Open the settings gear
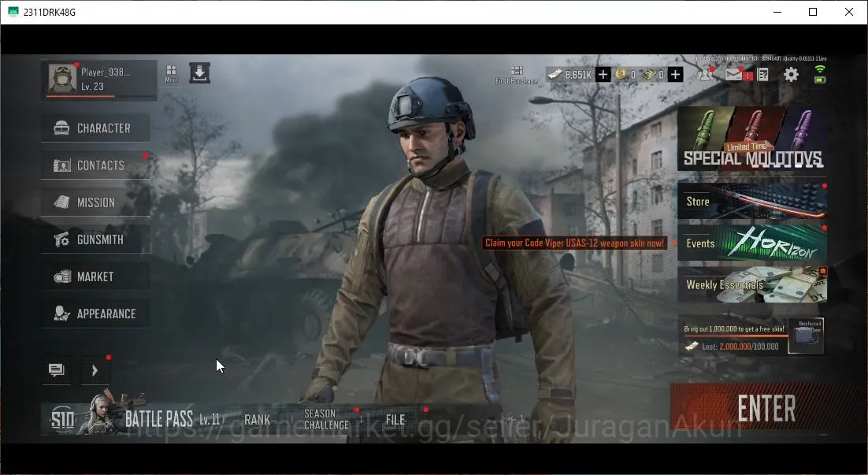The height and width of the screenshot is (475, 868). (791, 74)
